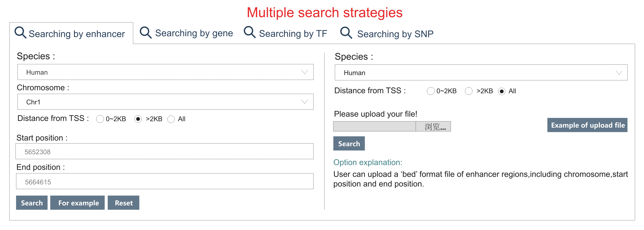Open the Chromosome dropdown showing Chr1
This screenshot has width=644, height=230.
coord(166,102)
